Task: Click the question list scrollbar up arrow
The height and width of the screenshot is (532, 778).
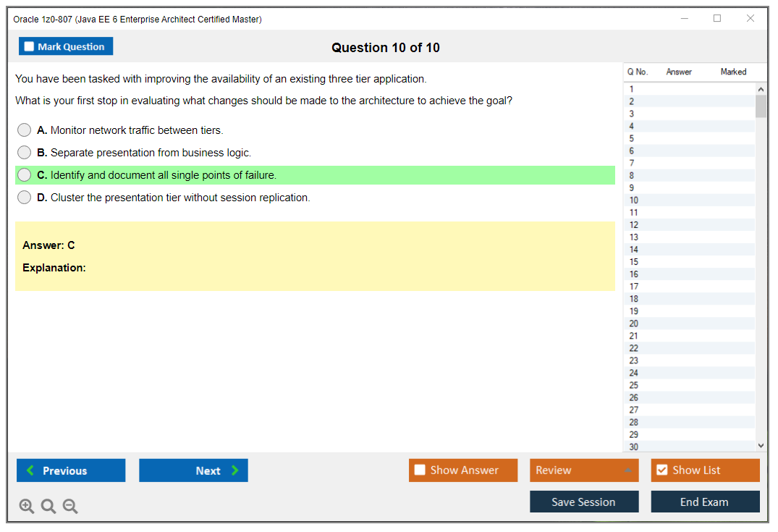Action: [760, 89]
